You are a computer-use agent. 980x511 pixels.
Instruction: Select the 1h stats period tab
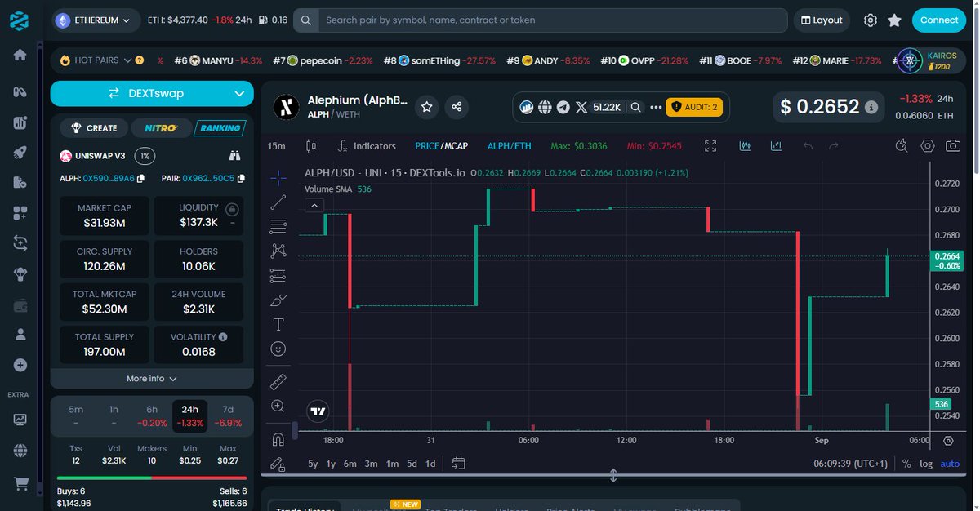click(114, 416)
